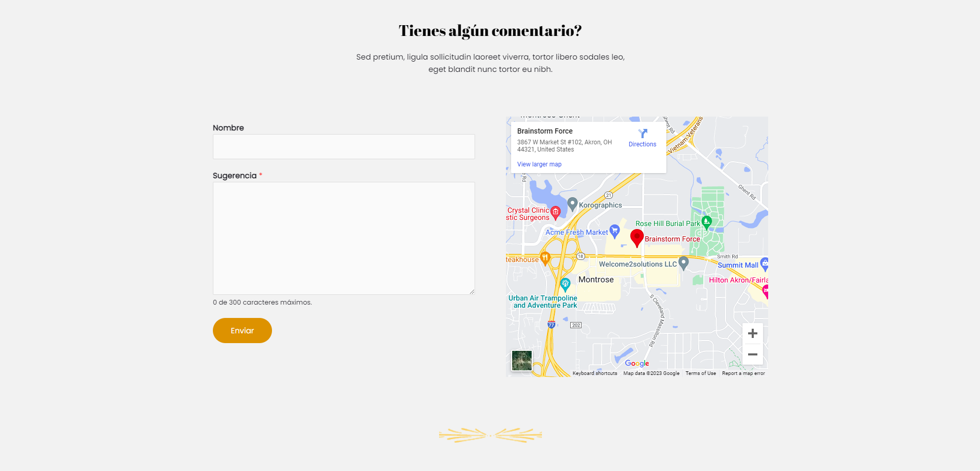Click the Rose Hill Burial Park marker
The width and height of the screenshot is (980, 471).
coord(706,222)
